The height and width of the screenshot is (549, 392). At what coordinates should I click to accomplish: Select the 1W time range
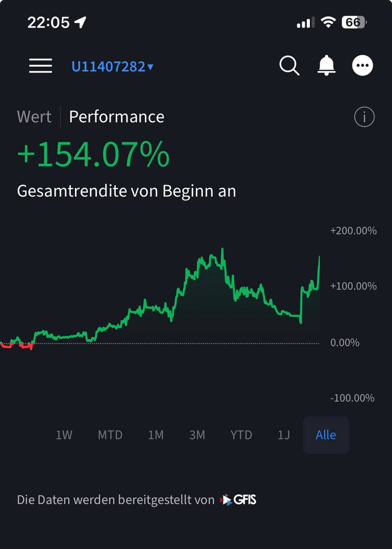click(x=64, y=435)
